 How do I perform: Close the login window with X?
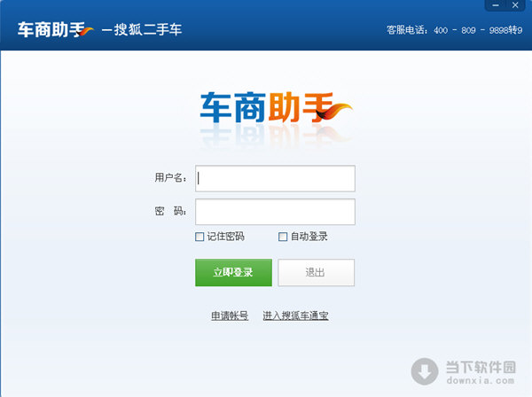(x=515, y=5)
